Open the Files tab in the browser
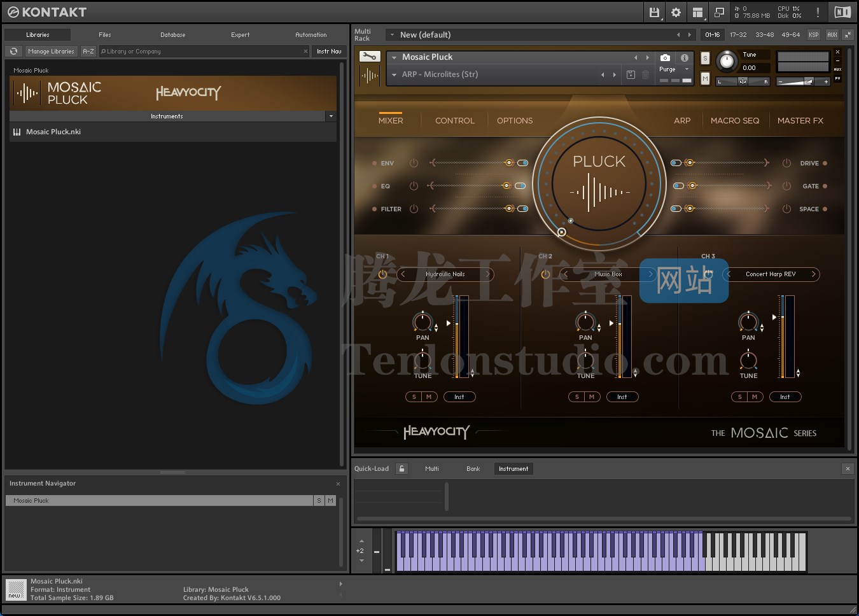859x616 pixels. (x=104, y=34)
